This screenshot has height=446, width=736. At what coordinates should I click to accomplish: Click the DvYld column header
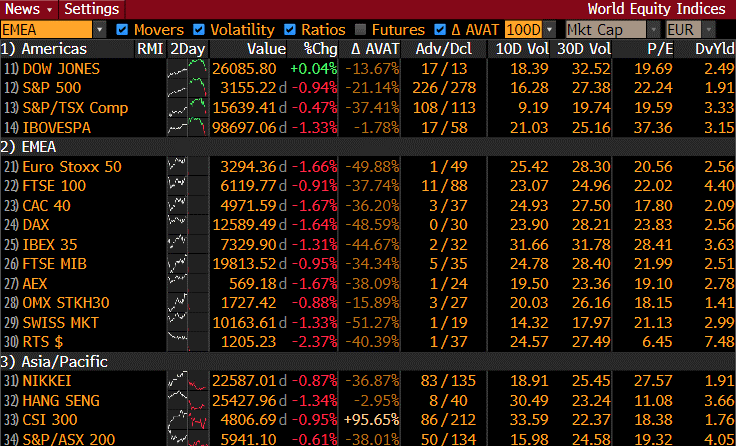coord(714,49)
